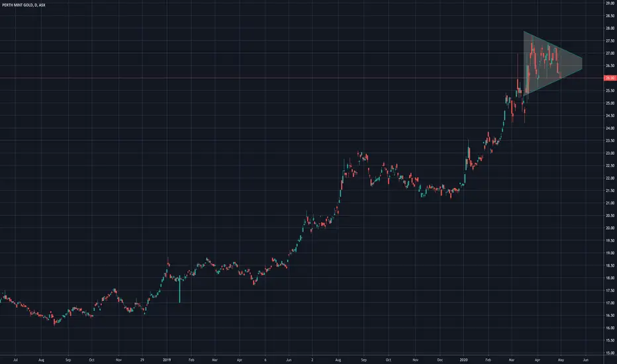Click the 22.00 price axis label

pyautogui.click(x=610, y=178)
